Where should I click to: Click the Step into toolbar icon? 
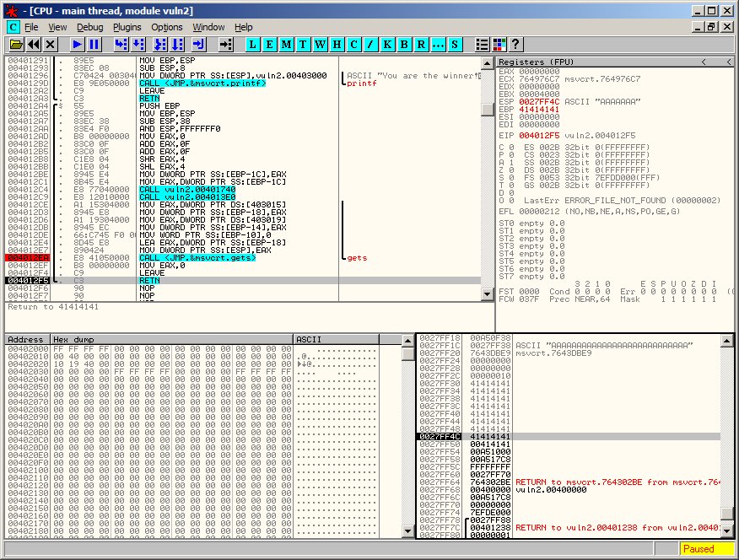(121, 44)
